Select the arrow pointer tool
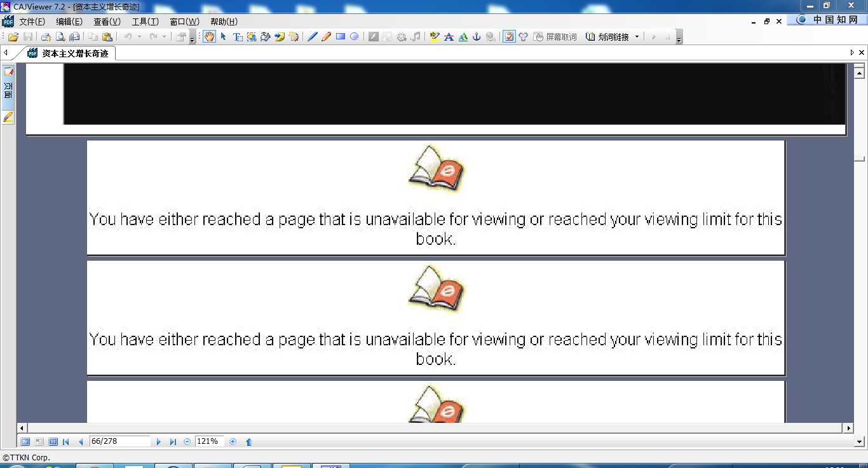 224,37
